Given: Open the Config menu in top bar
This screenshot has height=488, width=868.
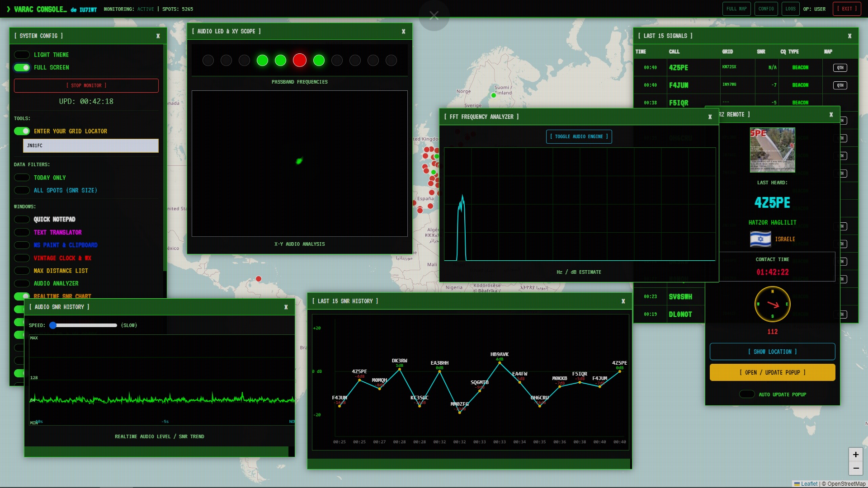Looking at the screenshot, I should [766, 9].
